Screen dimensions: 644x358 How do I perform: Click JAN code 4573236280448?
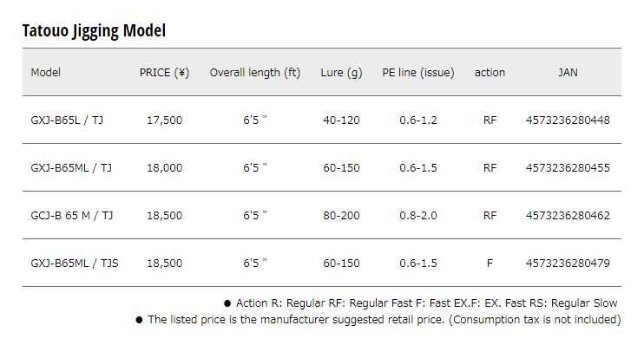tap(568, 120)
